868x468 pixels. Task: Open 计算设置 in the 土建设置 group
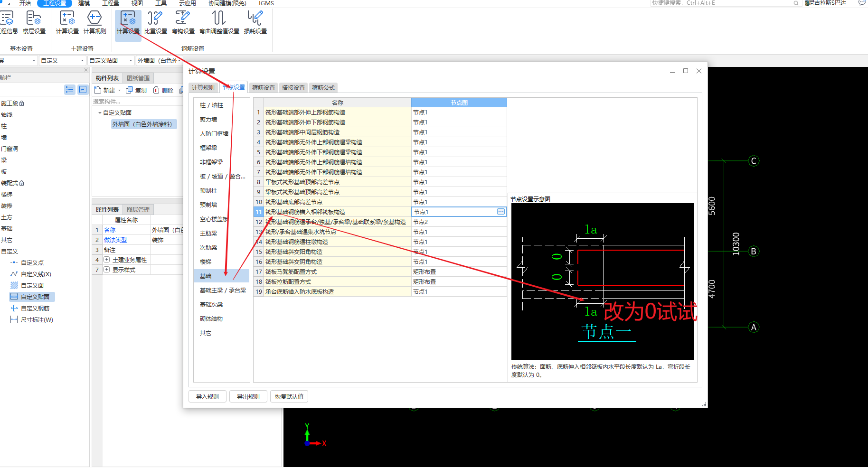coord(67,22)
